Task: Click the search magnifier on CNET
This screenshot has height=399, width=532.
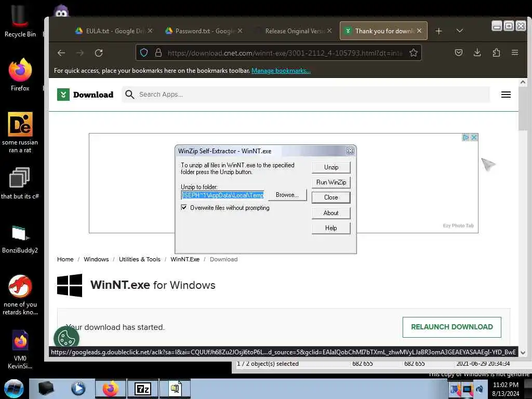Action: [129, 95]
